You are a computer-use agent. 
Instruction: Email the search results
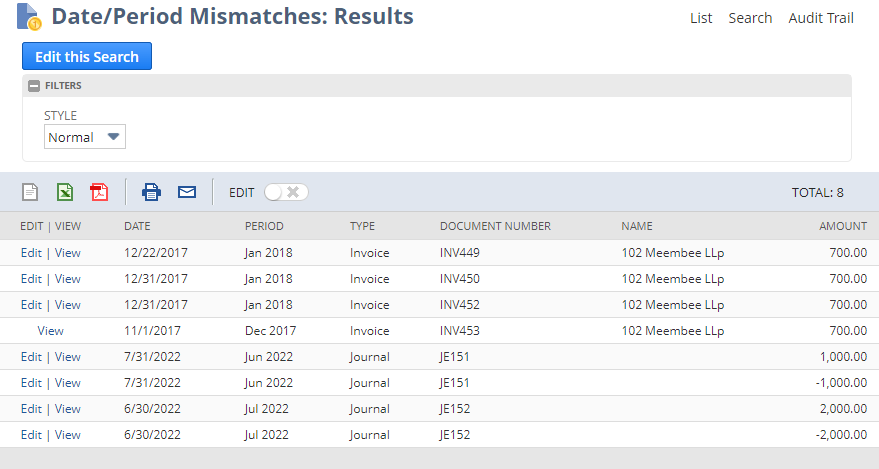click(187, 192)
